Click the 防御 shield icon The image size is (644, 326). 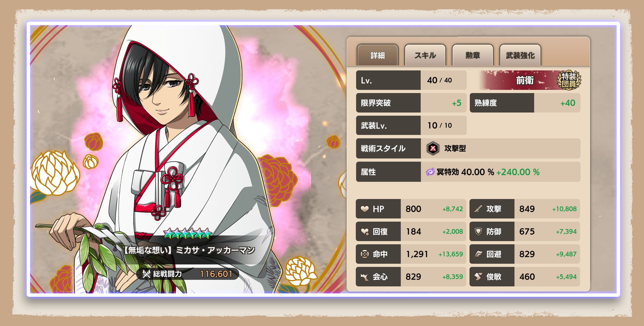click(x=478, y=231)
